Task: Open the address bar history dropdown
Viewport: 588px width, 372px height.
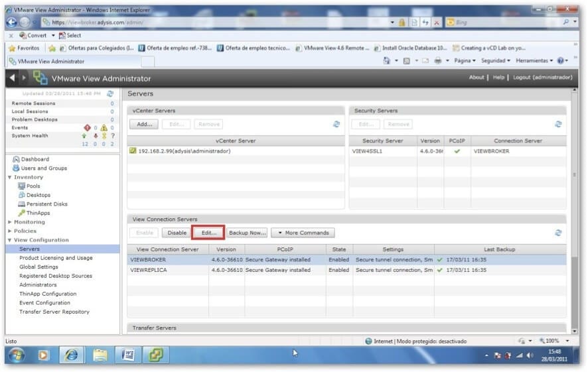Action: tap(392, 23)
